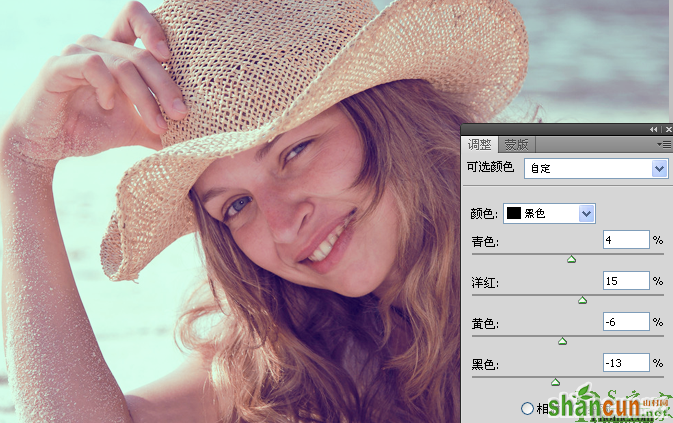673x423 pixels.
Task: Click the black color swatch in 颜色 selector
Action: click(514, 213)
